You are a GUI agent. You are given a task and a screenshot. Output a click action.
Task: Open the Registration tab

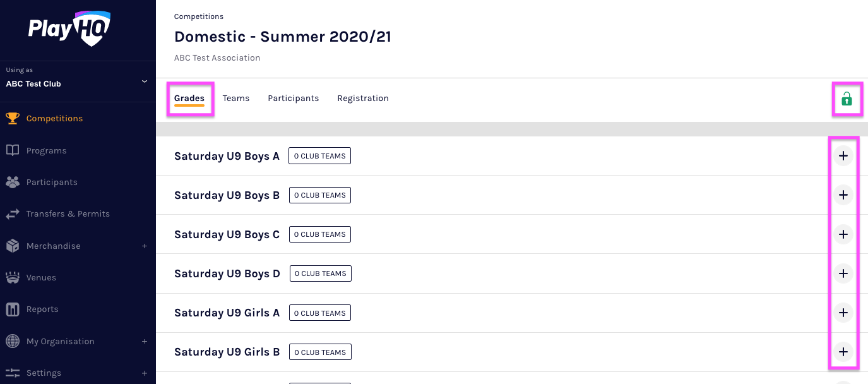click(363, 99)
